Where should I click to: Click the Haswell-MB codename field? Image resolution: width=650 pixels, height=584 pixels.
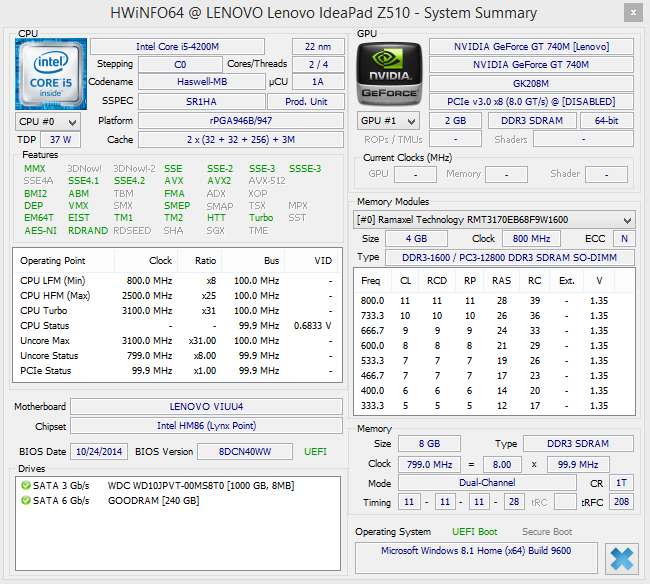tap(202, 82)
